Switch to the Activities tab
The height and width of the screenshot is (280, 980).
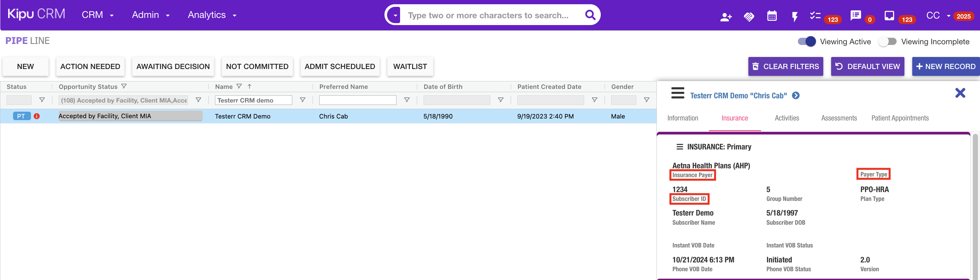point(787,118)
